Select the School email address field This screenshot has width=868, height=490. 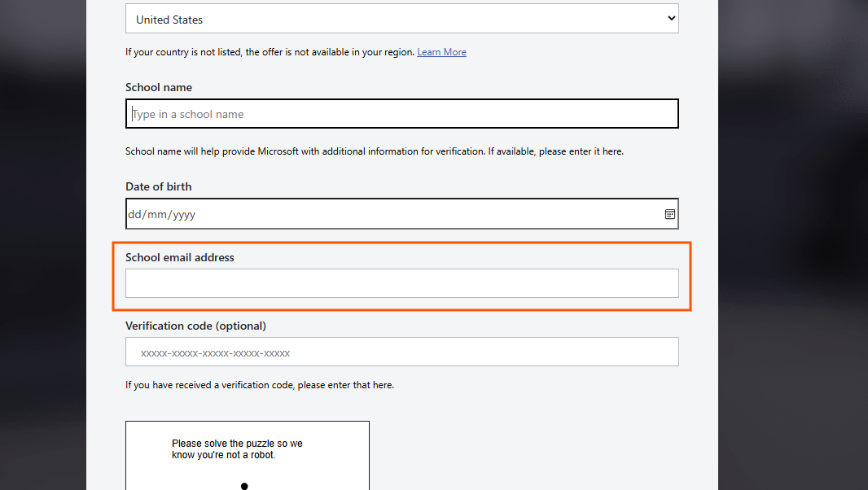(x=402, y=283)
